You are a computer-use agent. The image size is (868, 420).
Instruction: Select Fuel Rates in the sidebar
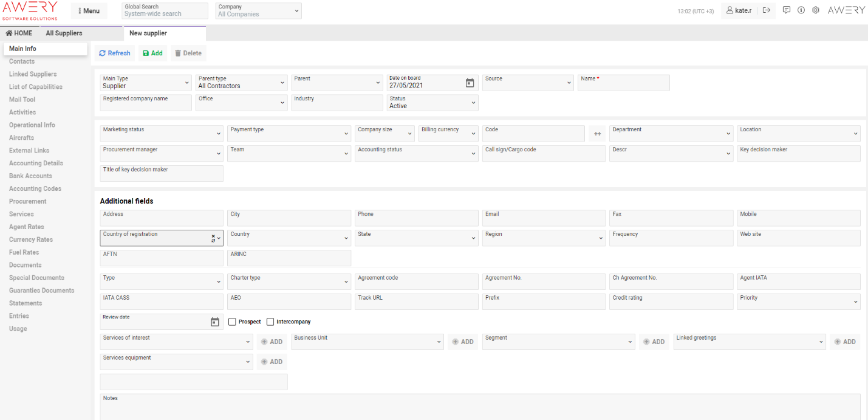(x=24, y=252)
